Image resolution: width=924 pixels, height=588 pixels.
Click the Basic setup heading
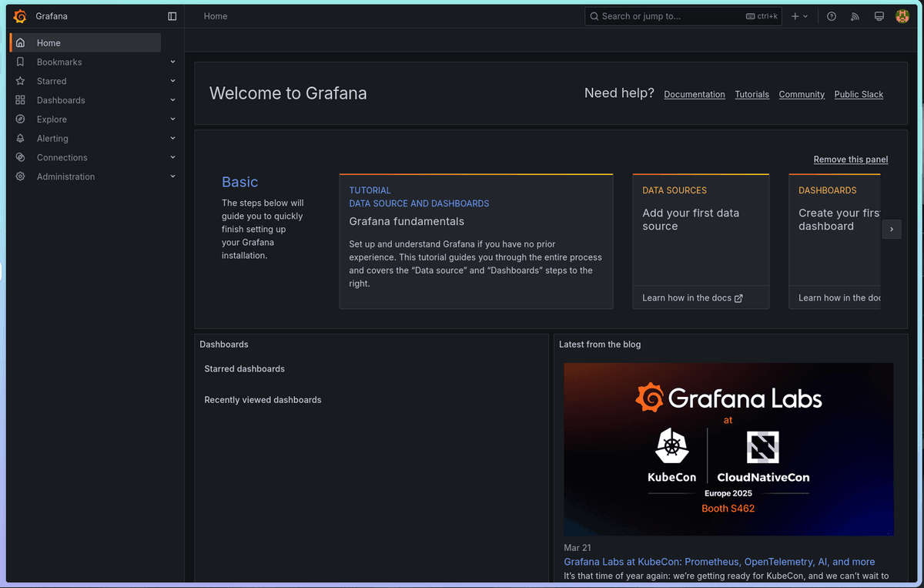[239, 182]
